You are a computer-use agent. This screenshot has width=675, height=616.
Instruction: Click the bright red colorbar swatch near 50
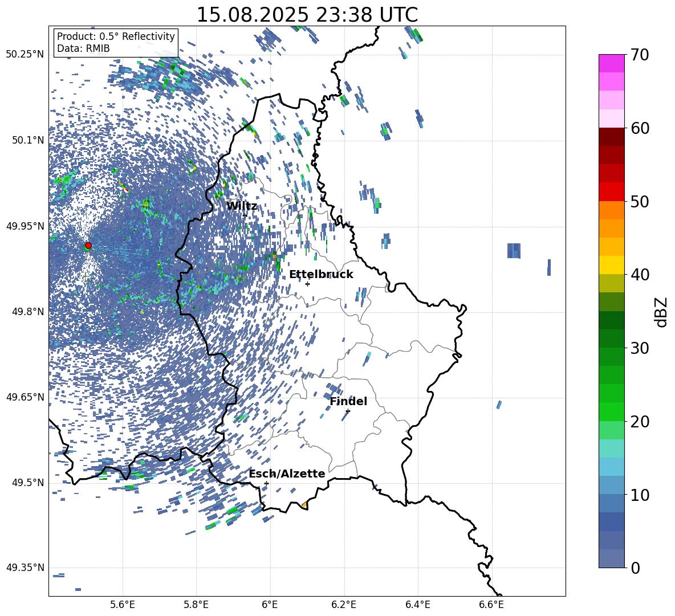611,192
